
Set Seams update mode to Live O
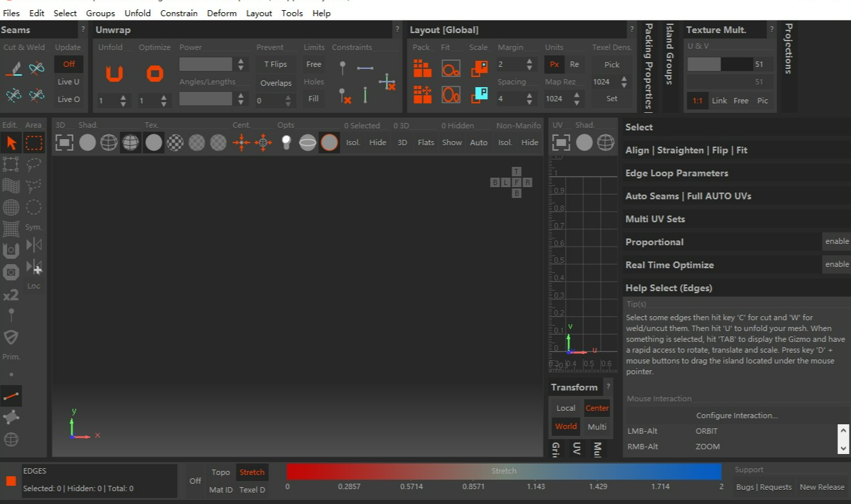pyautogui.click(x=68, y=99)
